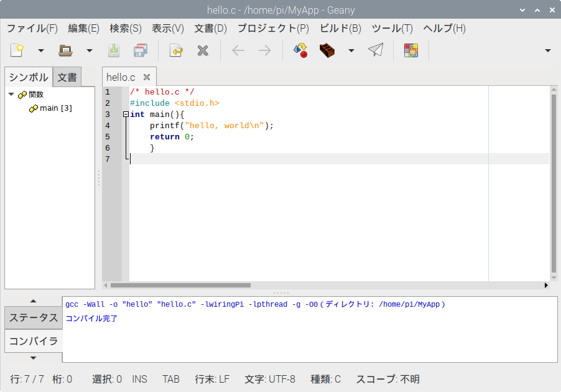Click down arrow below message tabs

click(x=33, y=358)
